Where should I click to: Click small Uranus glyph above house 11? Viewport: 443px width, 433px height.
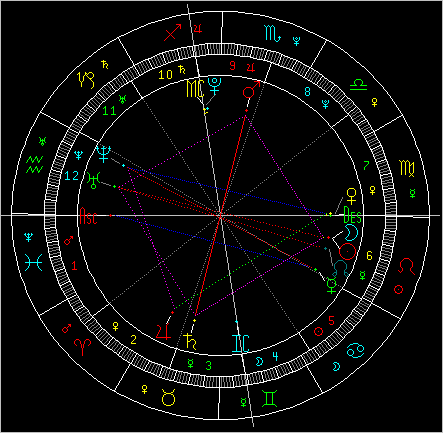123,99
